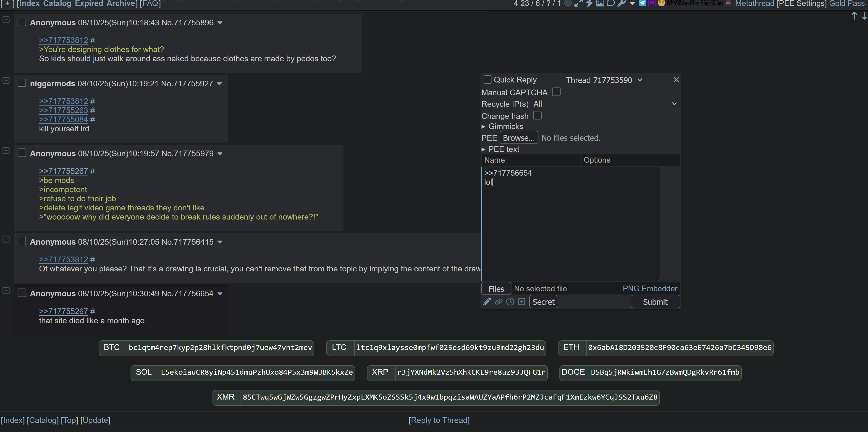Open the Gold Pass link

pos(847,4)
